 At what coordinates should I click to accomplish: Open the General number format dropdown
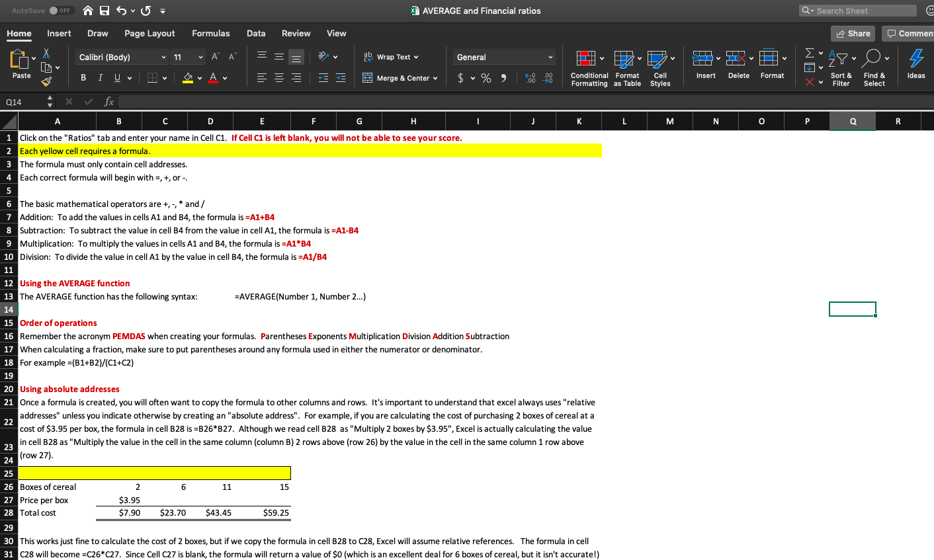coord(504,57)
